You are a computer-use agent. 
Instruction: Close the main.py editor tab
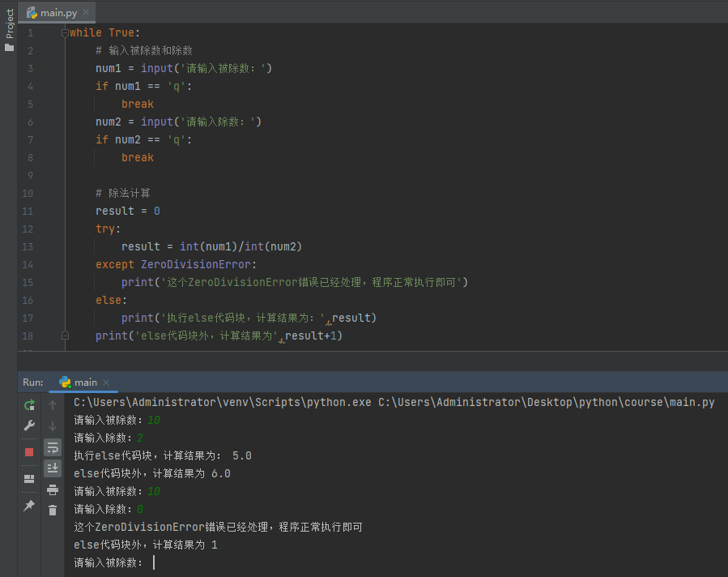point(86,12)
